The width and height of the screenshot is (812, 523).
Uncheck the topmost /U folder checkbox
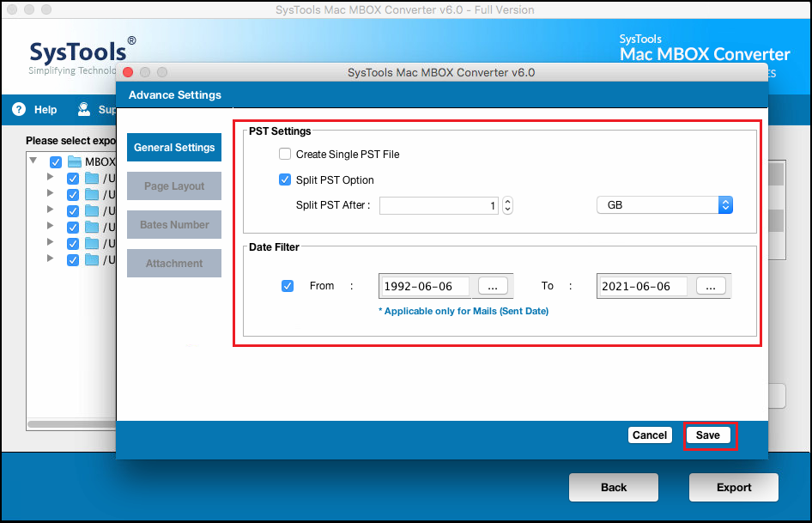73,179
